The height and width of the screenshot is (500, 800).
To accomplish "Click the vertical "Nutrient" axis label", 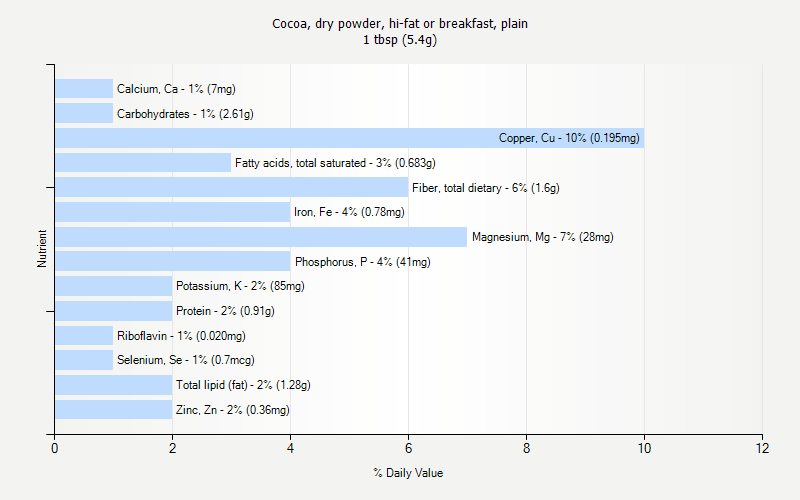I will click(x=42, y=249).
